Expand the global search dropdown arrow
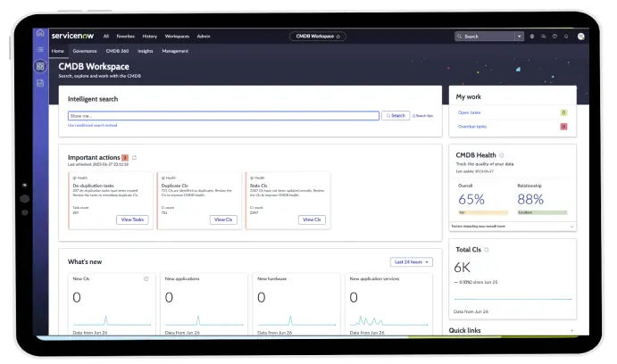617x364 pixels. pyautogui.click(x=520, y=37)
